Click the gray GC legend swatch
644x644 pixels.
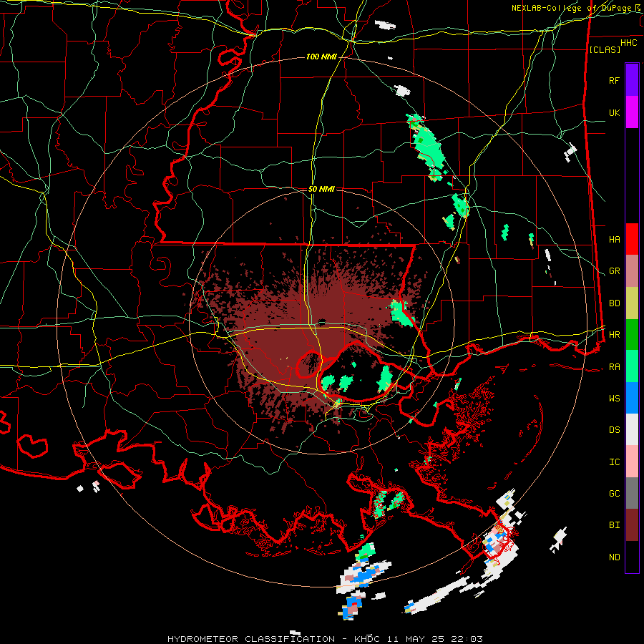(632, 493)
